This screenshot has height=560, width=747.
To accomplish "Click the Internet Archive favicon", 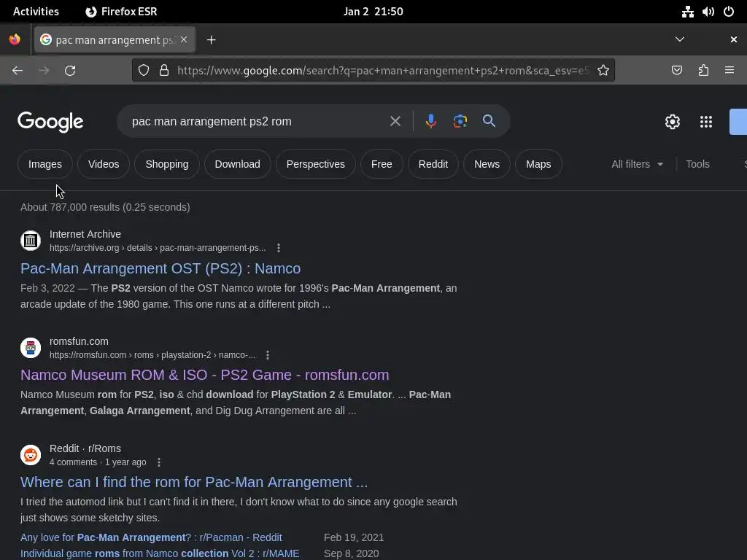I will tap(31, 241).
